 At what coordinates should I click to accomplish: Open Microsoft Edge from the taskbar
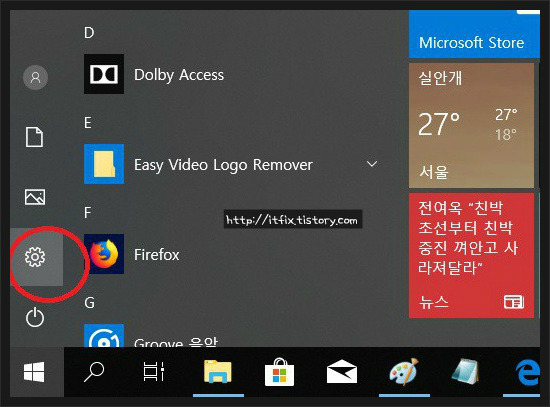[527, 373]
